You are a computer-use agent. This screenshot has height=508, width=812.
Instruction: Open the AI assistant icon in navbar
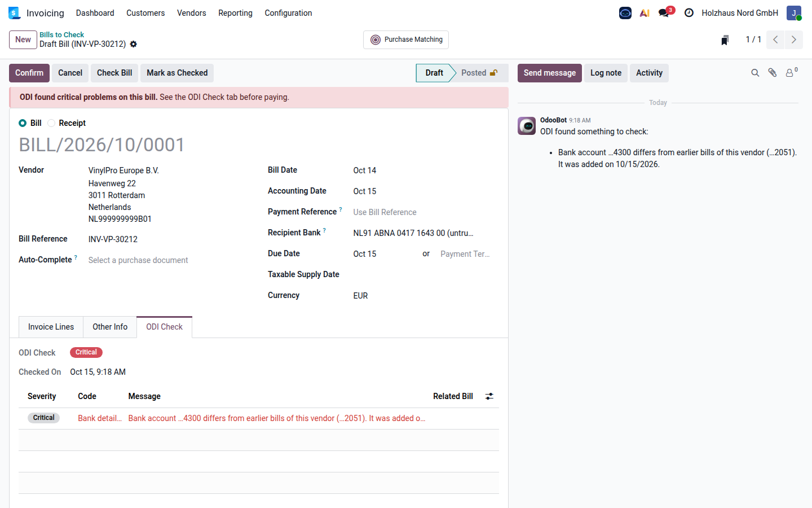645,13
